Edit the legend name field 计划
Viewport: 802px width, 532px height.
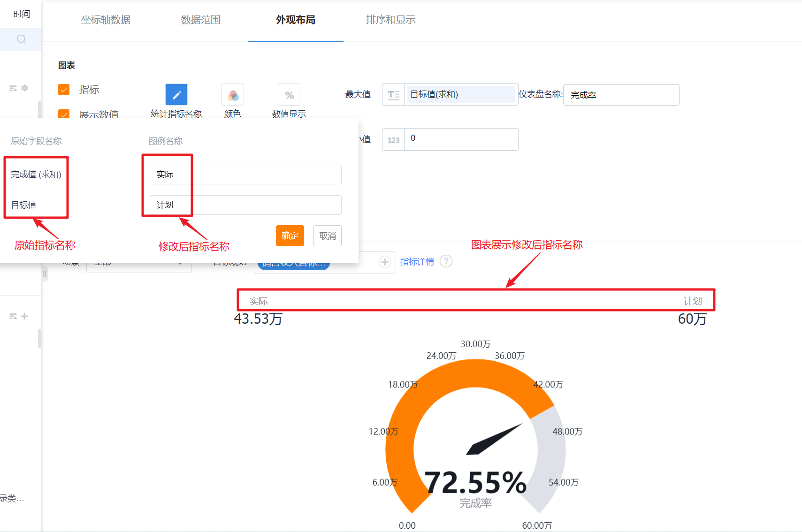245,205
